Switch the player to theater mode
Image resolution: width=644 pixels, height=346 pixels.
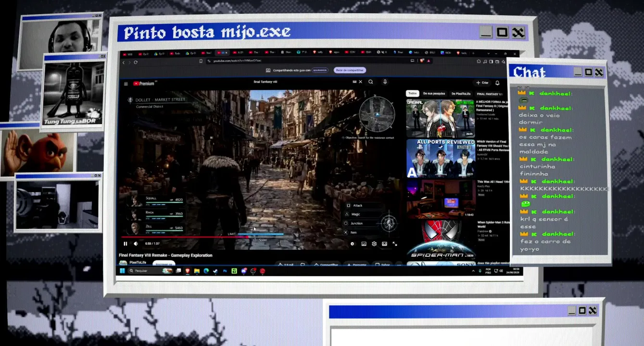coord(384,244)
